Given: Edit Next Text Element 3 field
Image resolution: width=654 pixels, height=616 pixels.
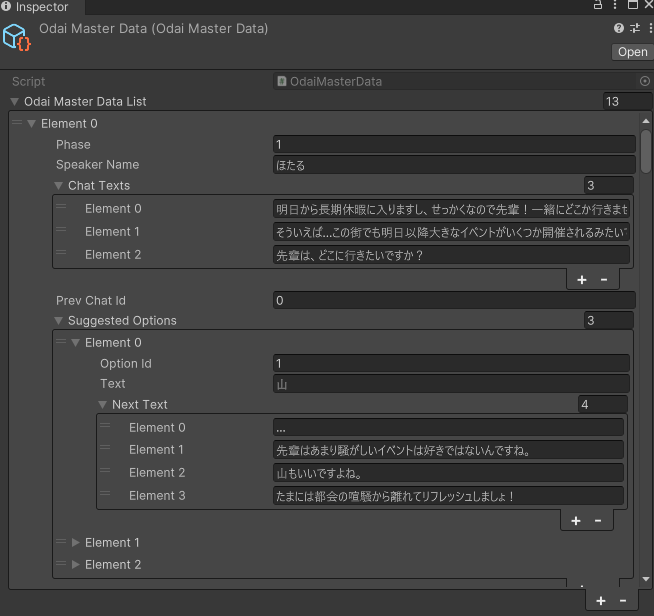Looking at the screenshot, I should (x=448, y=496).
